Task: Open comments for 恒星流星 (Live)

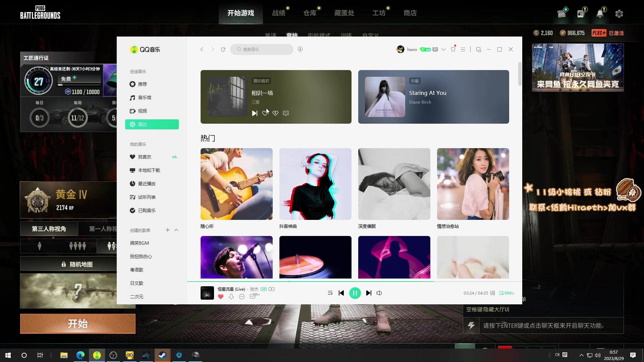Action: (x=253, y=297)
